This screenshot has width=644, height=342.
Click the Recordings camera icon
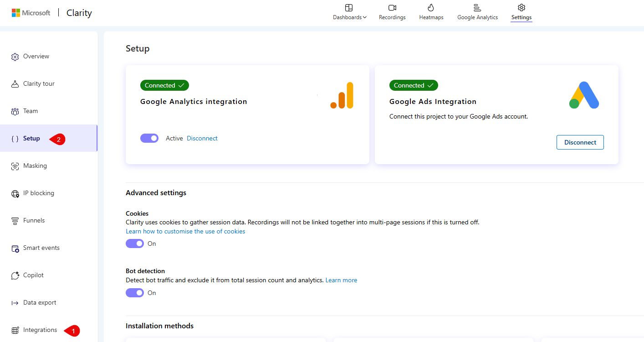[x=392, y=8]
